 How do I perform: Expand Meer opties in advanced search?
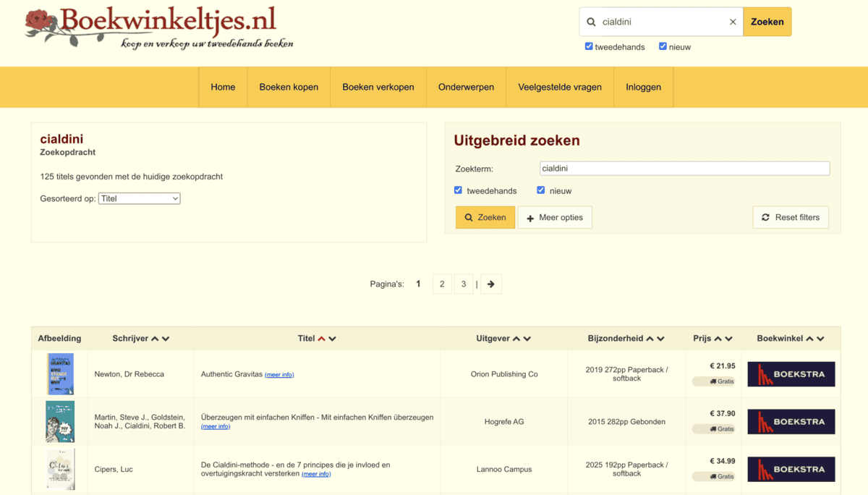click(555, 218)
